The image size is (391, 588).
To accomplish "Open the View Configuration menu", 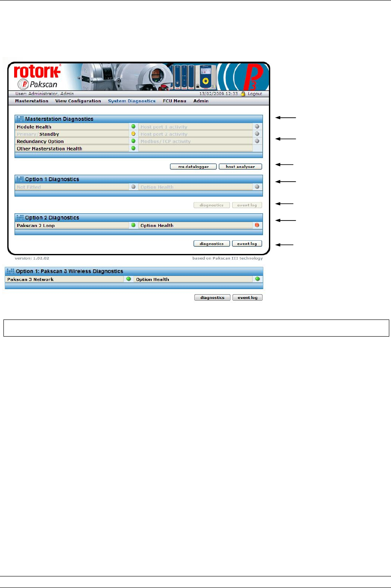I will coord(78,101).
